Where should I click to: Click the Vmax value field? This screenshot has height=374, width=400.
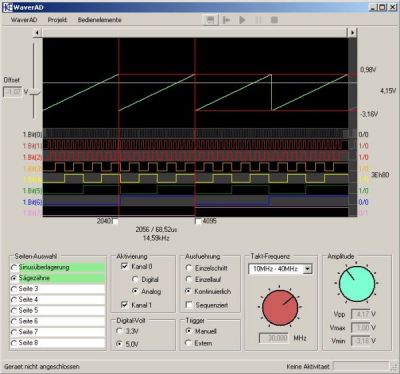click(x=361, y=328)
